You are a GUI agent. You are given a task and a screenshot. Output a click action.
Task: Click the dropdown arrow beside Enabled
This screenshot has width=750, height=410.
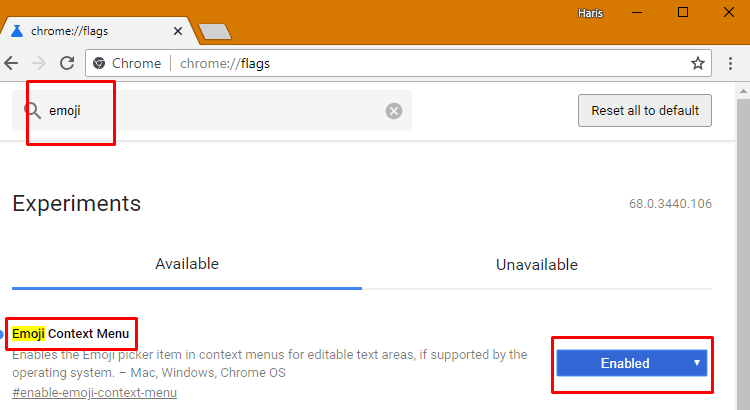pyautogui.click(x=697, y=363)
